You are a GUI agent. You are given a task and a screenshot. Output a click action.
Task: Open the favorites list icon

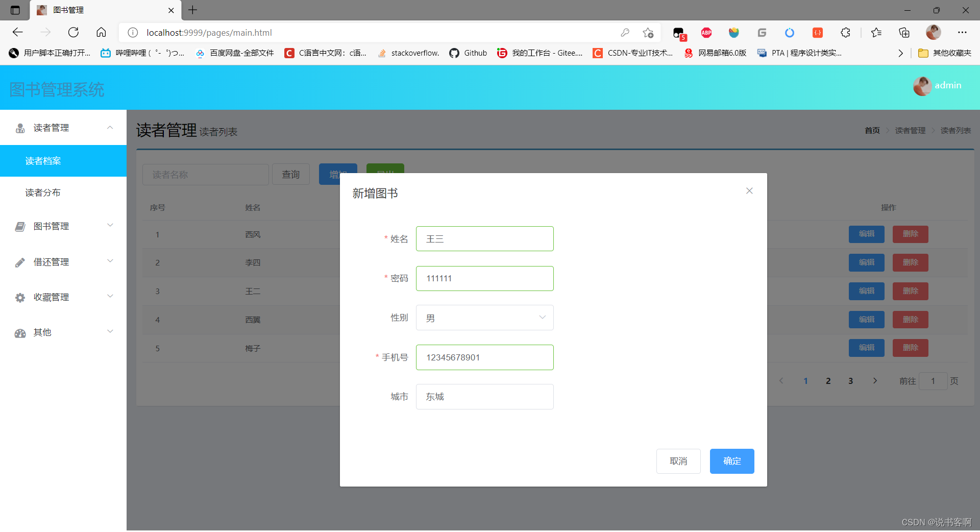point(876,33)
